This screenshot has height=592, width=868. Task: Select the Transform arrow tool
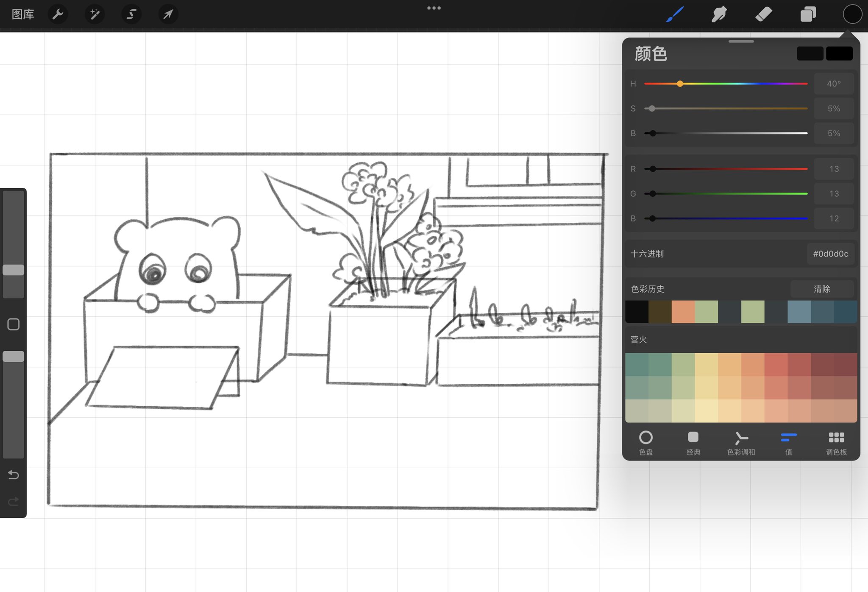pyautogui.click(x=168, y=14)
